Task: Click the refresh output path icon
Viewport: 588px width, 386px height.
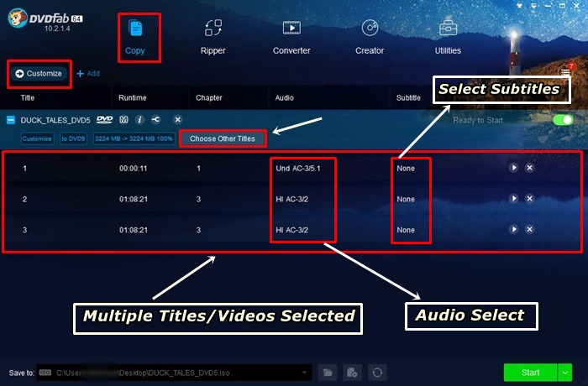Action: click(x=377, y=373)
